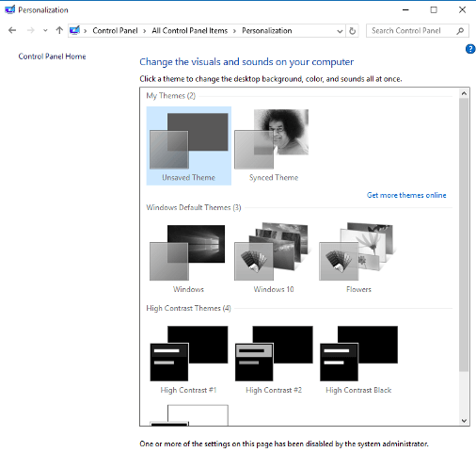Apply the Windows default theme

[188, 258]
